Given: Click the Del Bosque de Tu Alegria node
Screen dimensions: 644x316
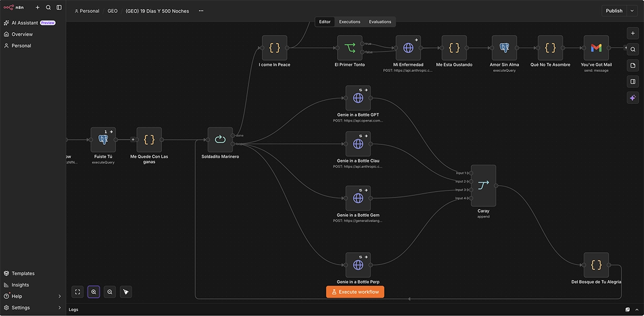Looking at the screenshot, I should 596,265.
